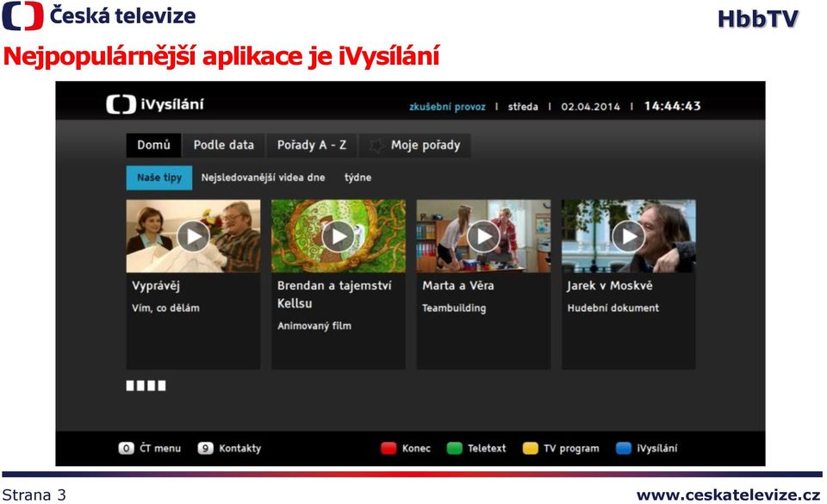This screenshot has height=504, width=827.
Task: Click the iVysílání label in bottom bar
Action: [x=657, y=448]
